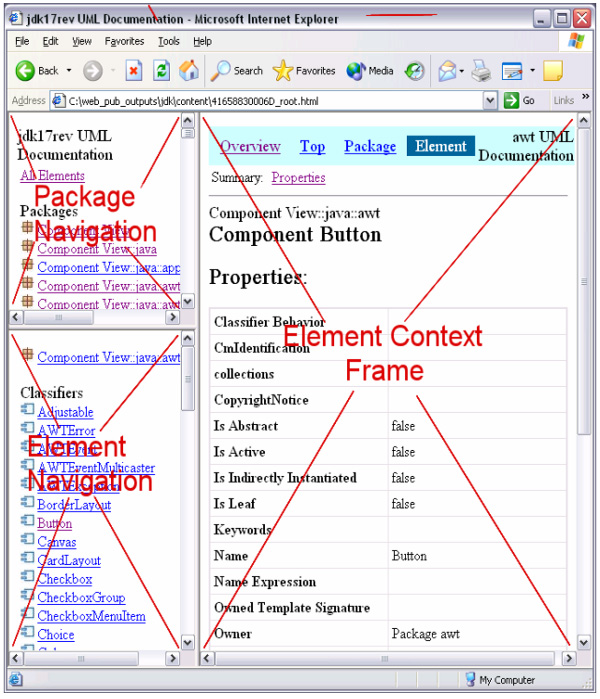Open the Help menu

coord(202,41)
